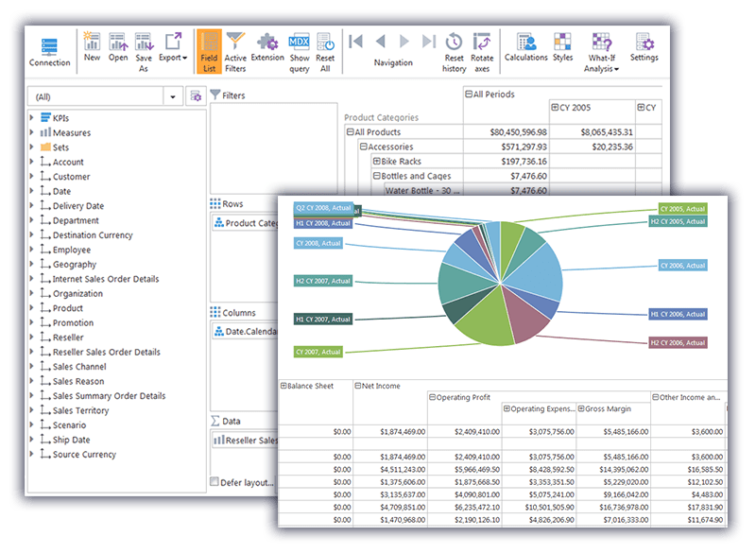Image resolution: width=756 pixels, height=554 pixels.
Task: Select Destination Currency in field list
Action: click(x=93, y=234)
